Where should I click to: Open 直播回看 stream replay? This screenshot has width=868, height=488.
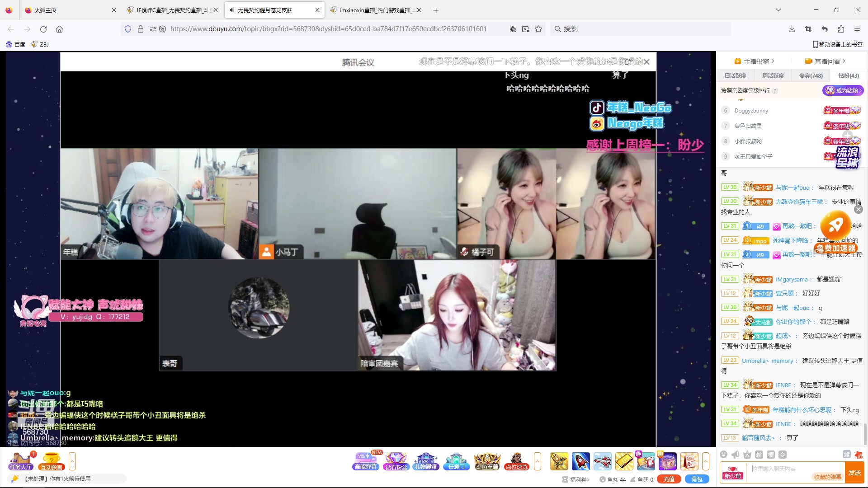(x=825, y=61)
